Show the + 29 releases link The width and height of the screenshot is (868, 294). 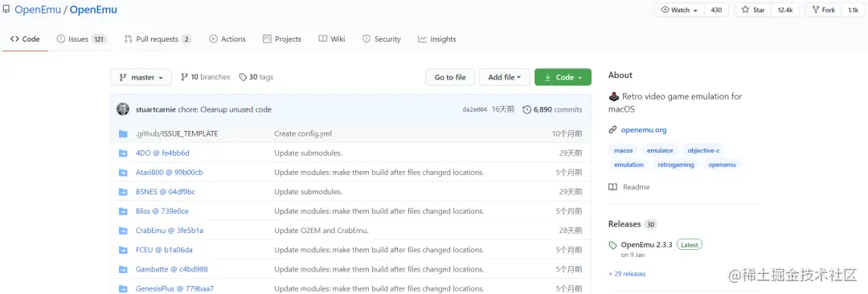(x=627, y=274)
